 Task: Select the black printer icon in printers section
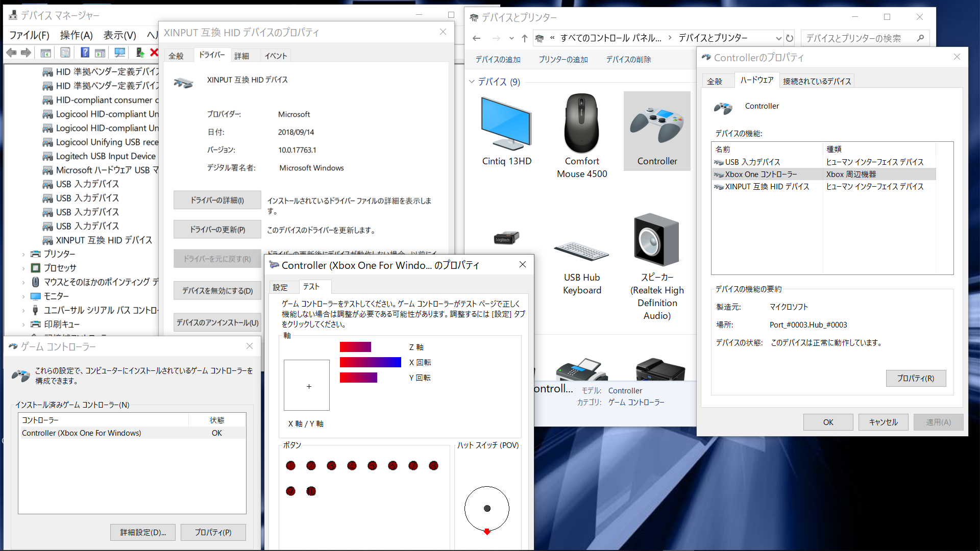point(659,369)
